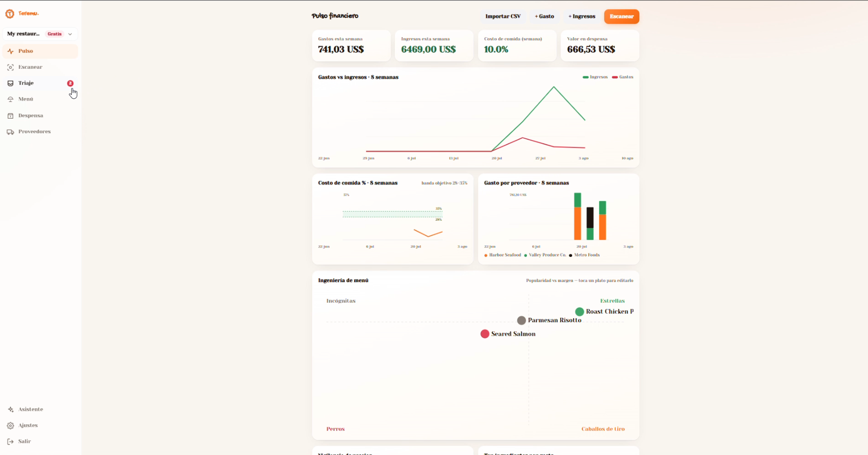The width and height of the screenshot is (868, 455).
Task: Open the Pulso heartbeat icon
Action: pos(11,51)
